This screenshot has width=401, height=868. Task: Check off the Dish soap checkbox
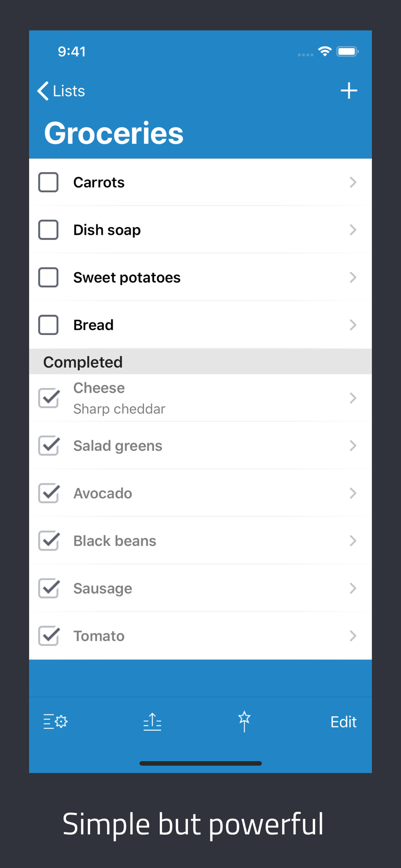pyautogui.click(x=49, y=230)
